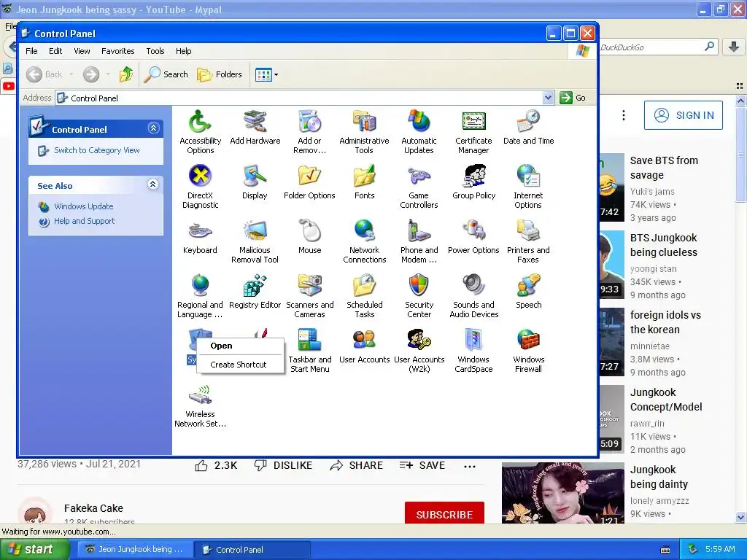Open Help and Support link
Image resolution: width=747 pixels, height=560 pixels.
click(x=85, y=221)
